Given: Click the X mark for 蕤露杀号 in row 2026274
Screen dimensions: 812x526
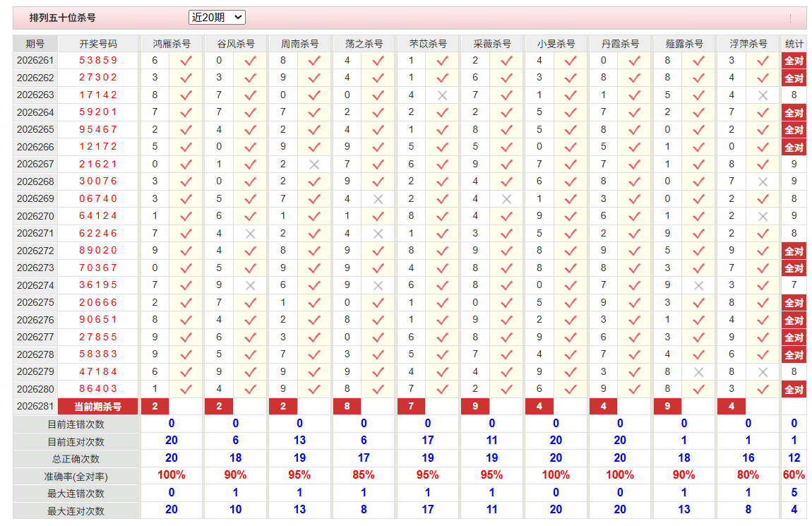Looking at the screenshot, I should coord(698,286).
